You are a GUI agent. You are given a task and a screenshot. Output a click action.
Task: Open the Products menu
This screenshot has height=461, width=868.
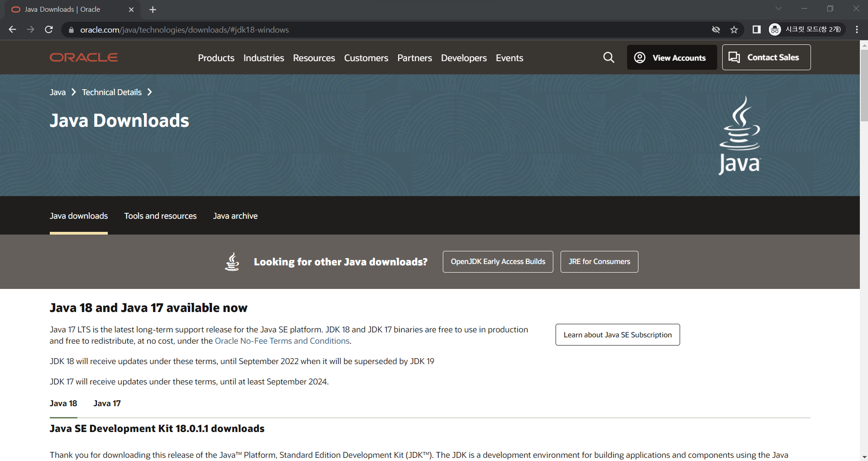216,58
